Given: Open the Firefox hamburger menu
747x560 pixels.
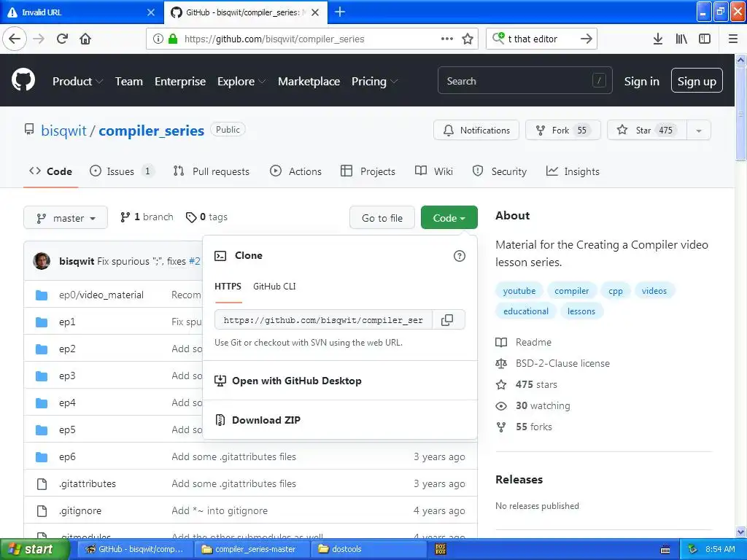Looking at the screenshot, I should click(733, 39).
